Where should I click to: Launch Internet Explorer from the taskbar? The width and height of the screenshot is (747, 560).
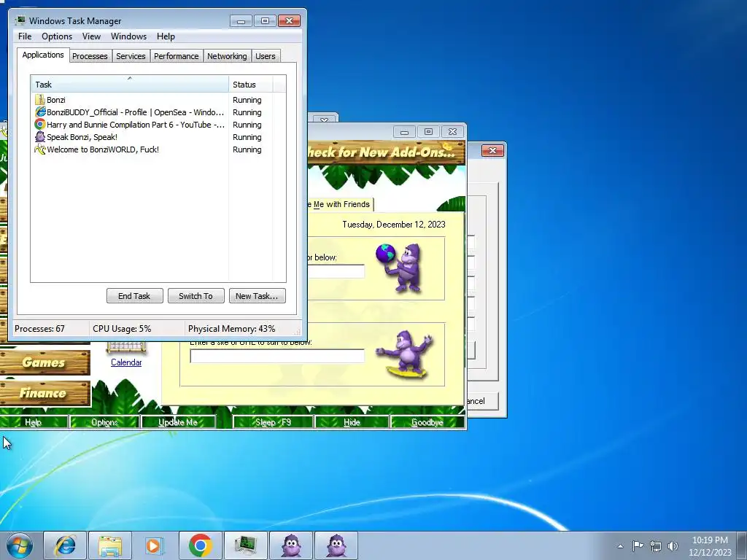65,545
